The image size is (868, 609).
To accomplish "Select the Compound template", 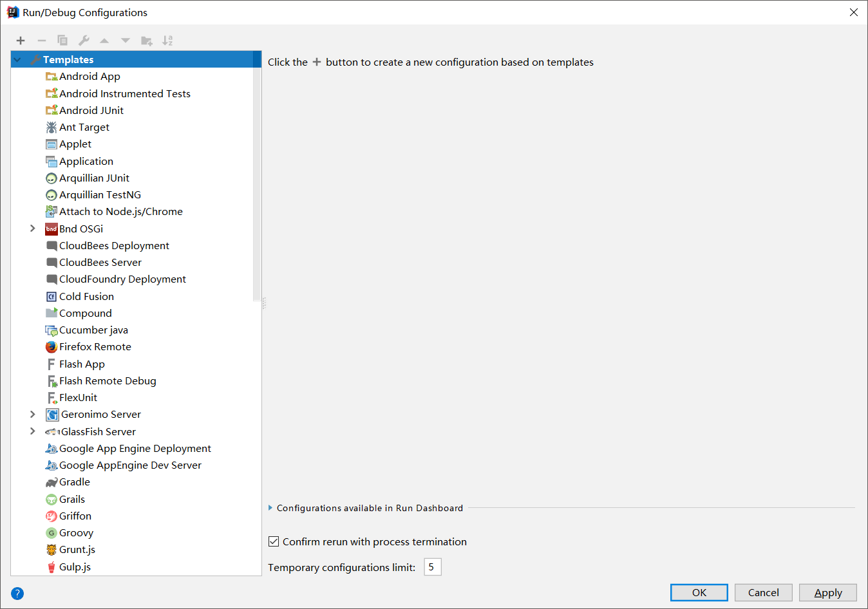I will (86, 314).
